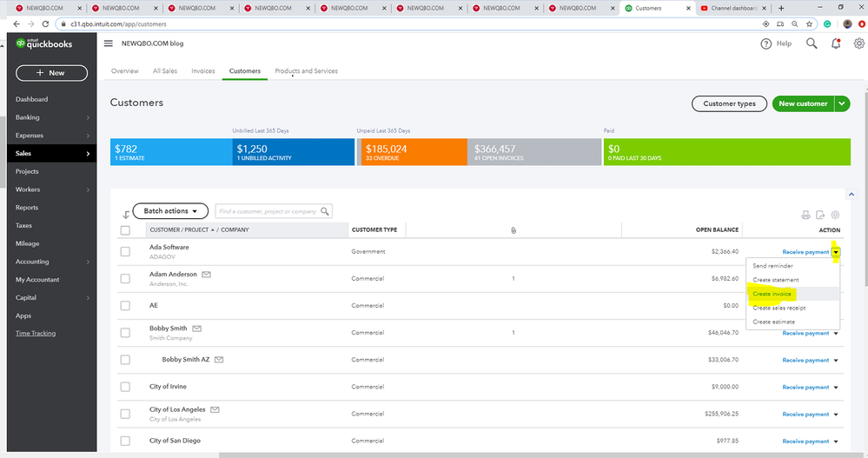
Task: Open the notifications bell icon
Action: click(836, 43)
